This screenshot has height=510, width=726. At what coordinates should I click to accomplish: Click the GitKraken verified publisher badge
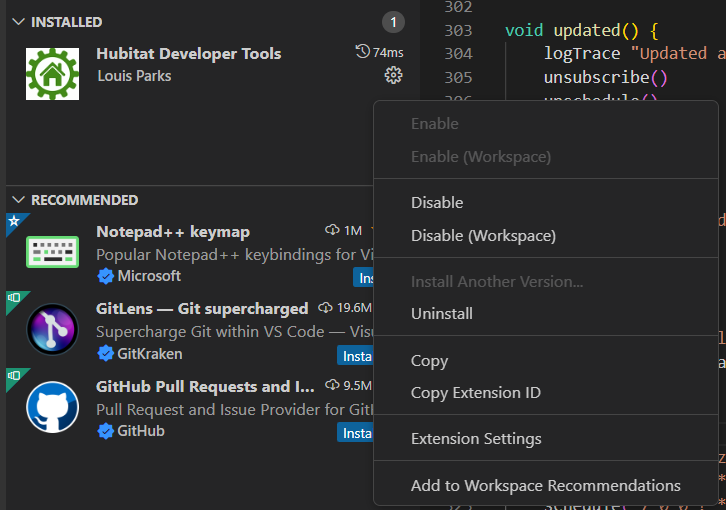(106, 354)
